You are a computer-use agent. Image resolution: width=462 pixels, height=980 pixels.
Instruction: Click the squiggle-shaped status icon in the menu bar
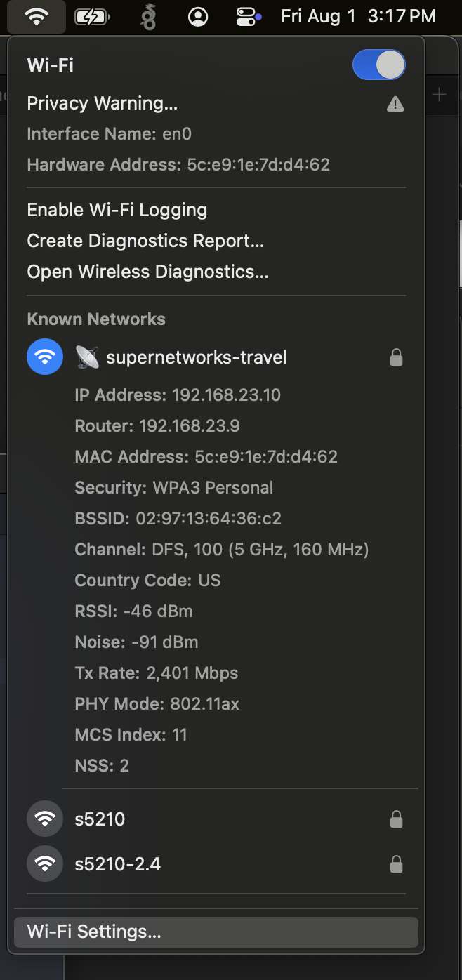coord(148,15)
